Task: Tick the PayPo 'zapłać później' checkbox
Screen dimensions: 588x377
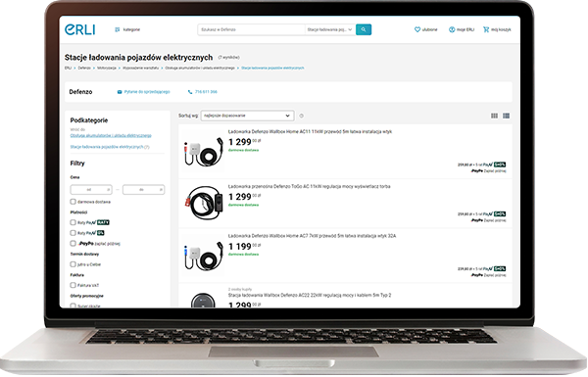Action: pos(73,244)
